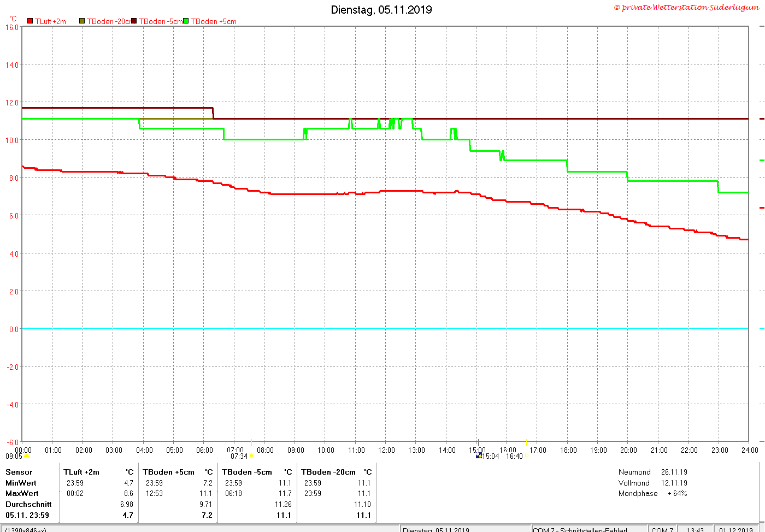The image size is (765, 532).
Task: Click the olive TBoden -20cm legend square
Action: [x=82, y=21]
